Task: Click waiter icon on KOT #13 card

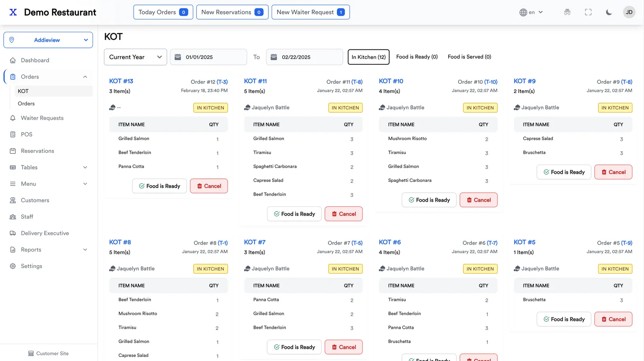Action: 112,107
